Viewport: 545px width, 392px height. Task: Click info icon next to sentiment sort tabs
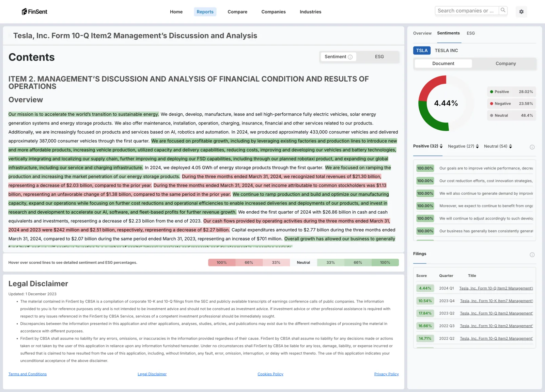tap(532, 147)
